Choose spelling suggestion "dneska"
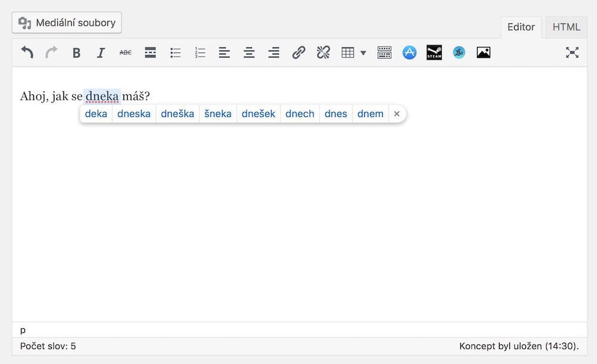Screen dimensions: 597x364 pos(134,113)
